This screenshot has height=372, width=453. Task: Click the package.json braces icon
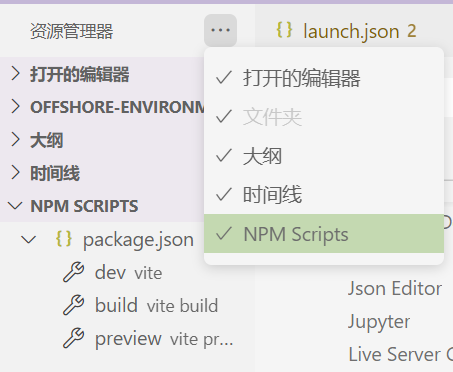(64, 239)
